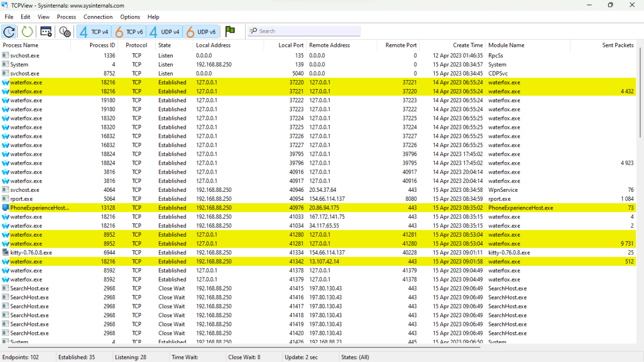Open the States: (All) filter
The image size is (644, 362).
tap(355, 357)
